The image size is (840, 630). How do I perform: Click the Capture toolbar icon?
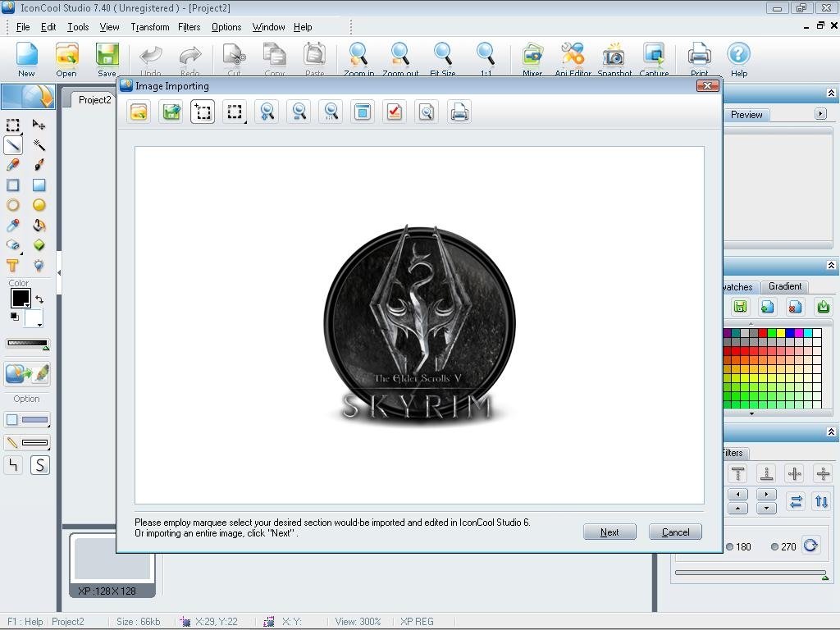tap(654, 58)
